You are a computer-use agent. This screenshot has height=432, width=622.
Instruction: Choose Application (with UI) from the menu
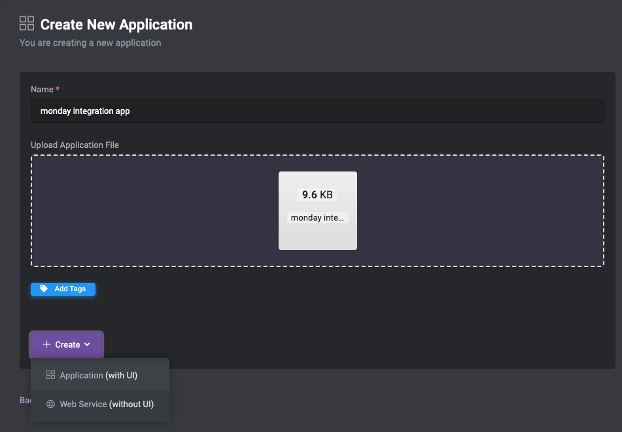pos(105,376)
